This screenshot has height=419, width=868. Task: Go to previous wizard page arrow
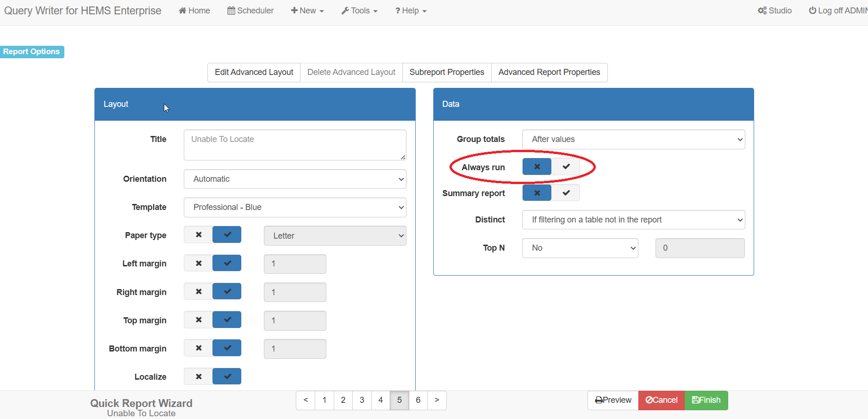tap(306, 401)
